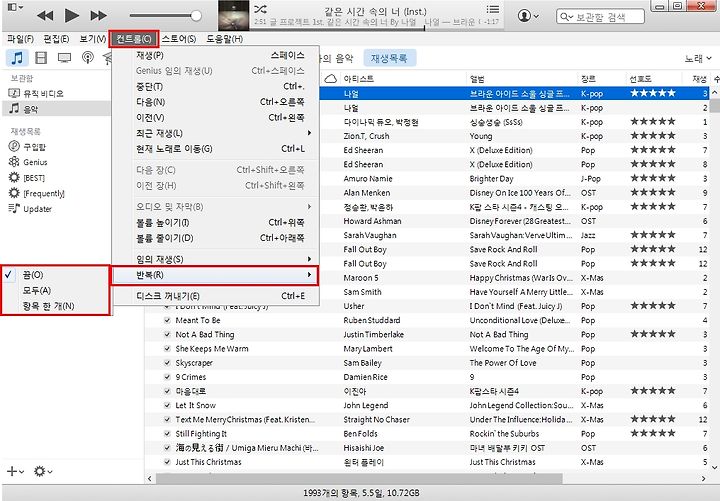
Task: Sort by the 아티스트 column header
Action: pos(403,79)
